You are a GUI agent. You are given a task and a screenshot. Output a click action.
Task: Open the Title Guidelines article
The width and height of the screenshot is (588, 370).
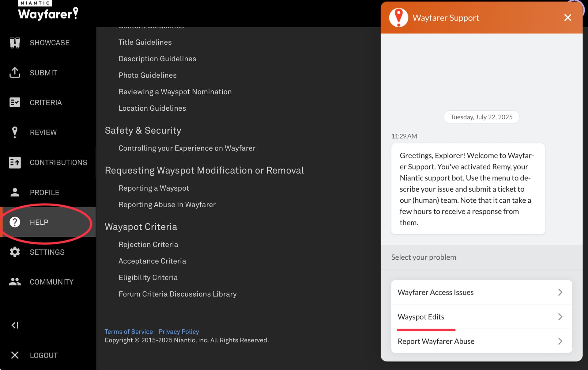point(145,42)
